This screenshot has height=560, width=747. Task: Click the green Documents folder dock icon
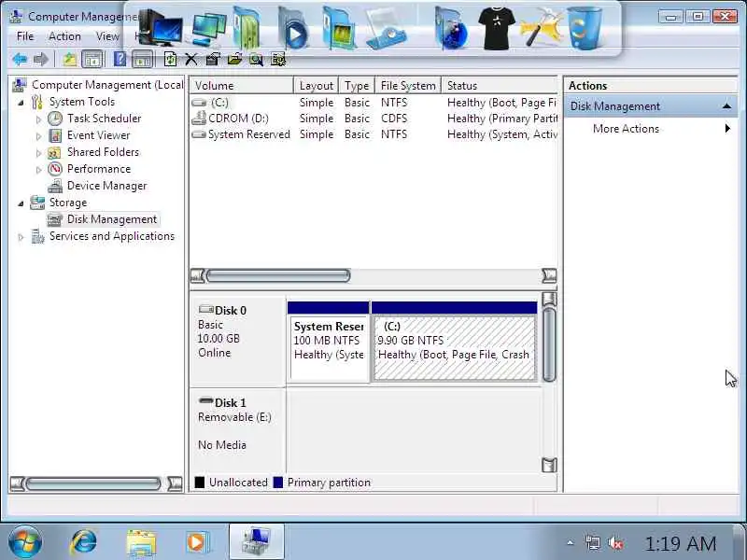pos(247,28)
